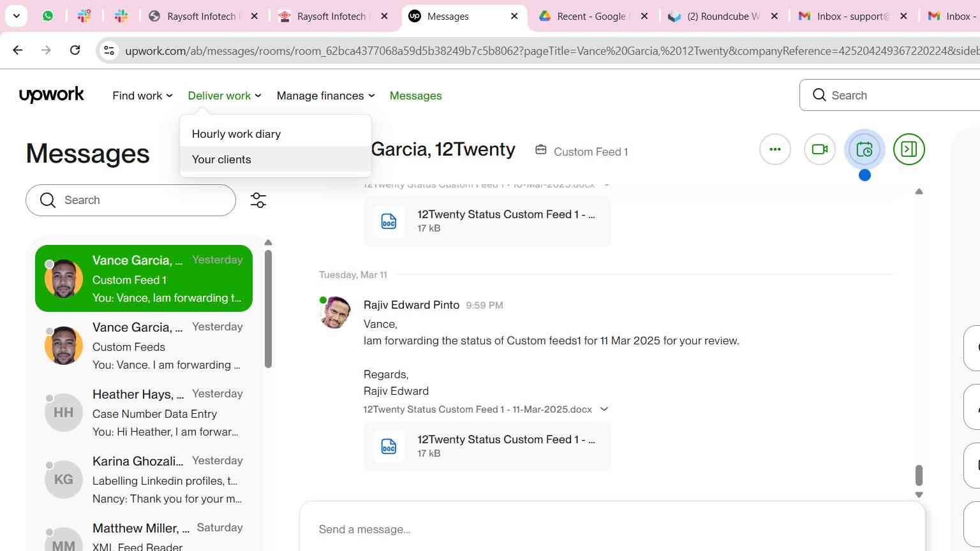
Task: Click the reload page icon
Action: pos(75,50)
